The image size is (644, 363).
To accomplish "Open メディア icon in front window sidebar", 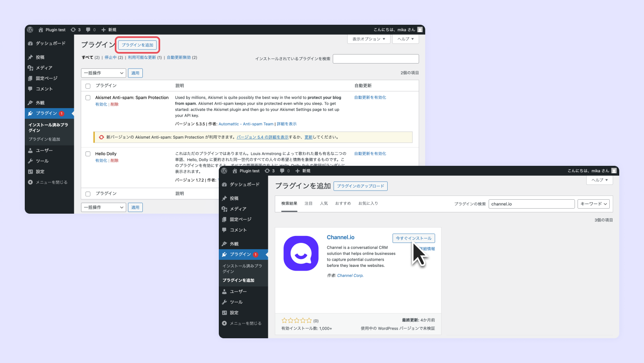I will 225,209.
